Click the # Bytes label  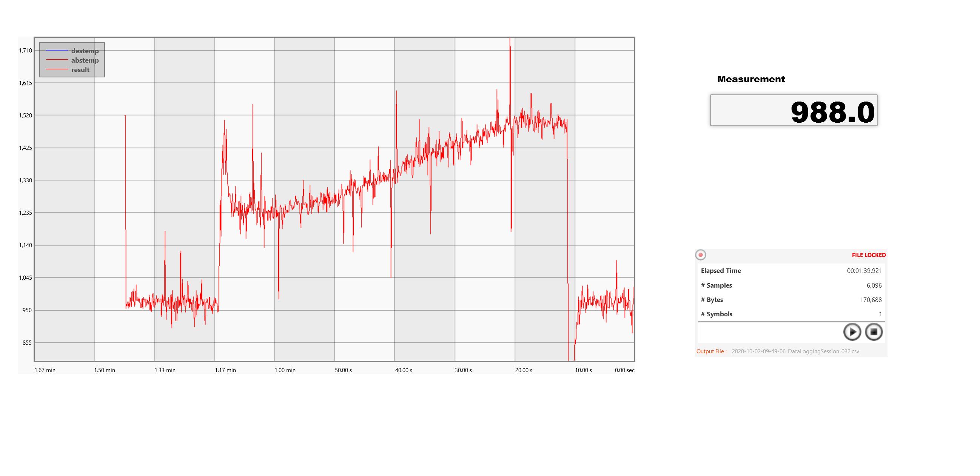tap(712, 300)
